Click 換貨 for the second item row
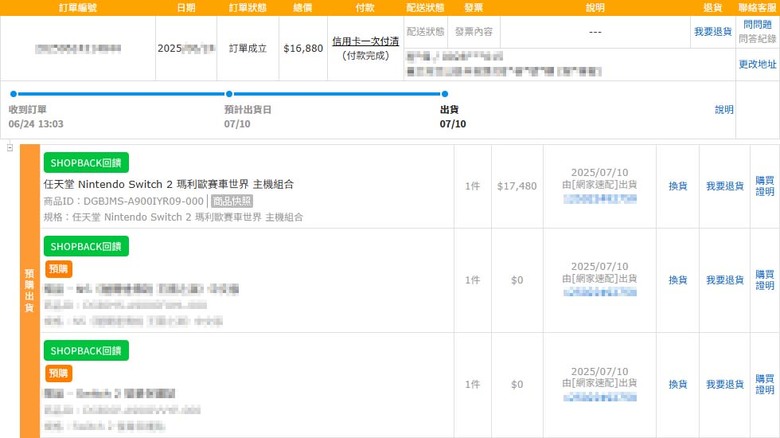Image resolution: width=780 pixels, height=438 pixels. coord(678,280)
